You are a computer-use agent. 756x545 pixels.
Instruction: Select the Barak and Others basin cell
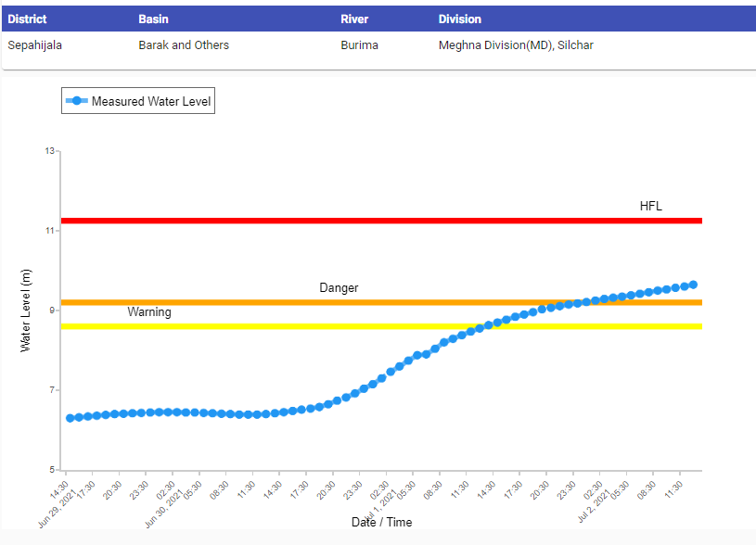click(184, 45)
